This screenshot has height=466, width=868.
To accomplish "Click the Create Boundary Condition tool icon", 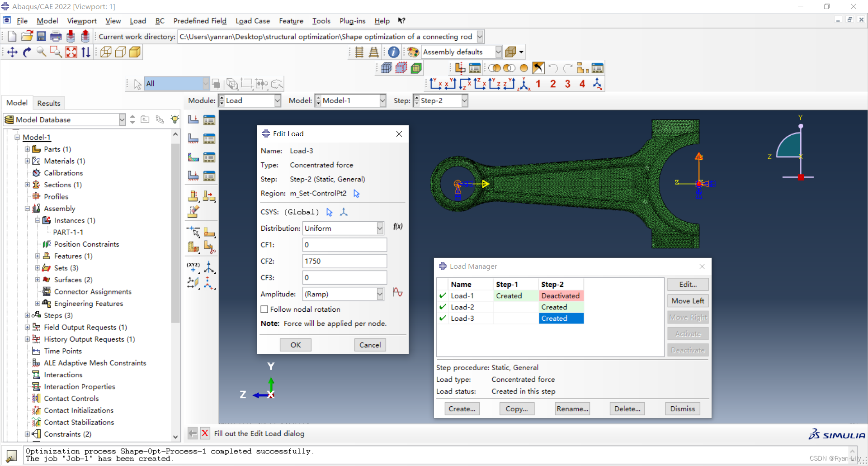I will click(193, 138).
